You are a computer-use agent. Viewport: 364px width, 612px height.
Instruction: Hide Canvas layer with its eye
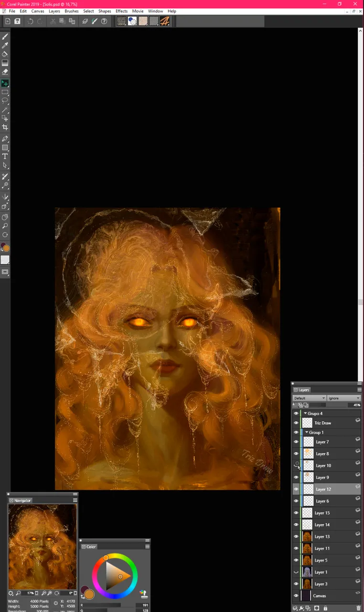pos(296,596)
